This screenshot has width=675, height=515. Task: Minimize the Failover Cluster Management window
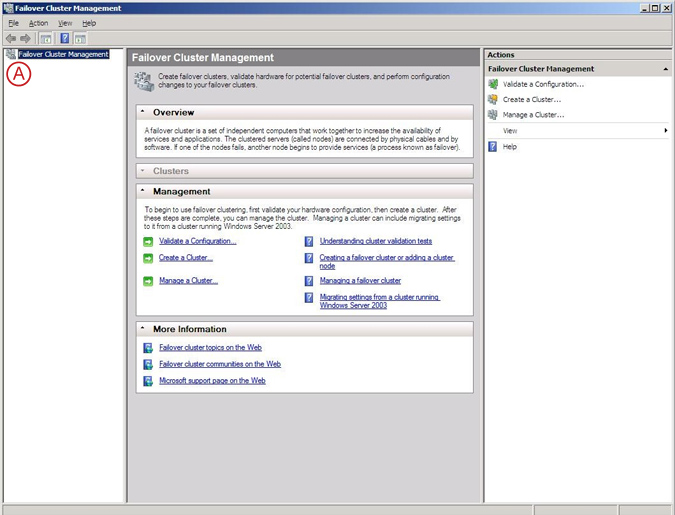644,8
